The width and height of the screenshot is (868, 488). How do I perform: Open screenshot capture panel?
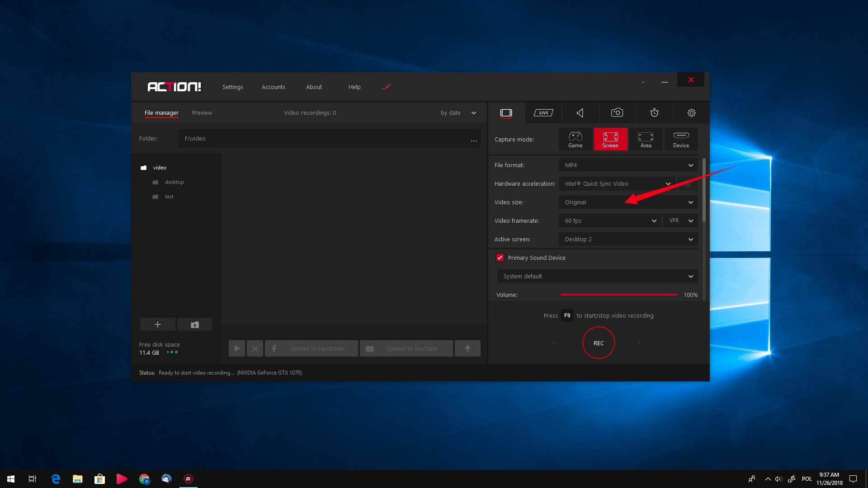tap(617, 113)
